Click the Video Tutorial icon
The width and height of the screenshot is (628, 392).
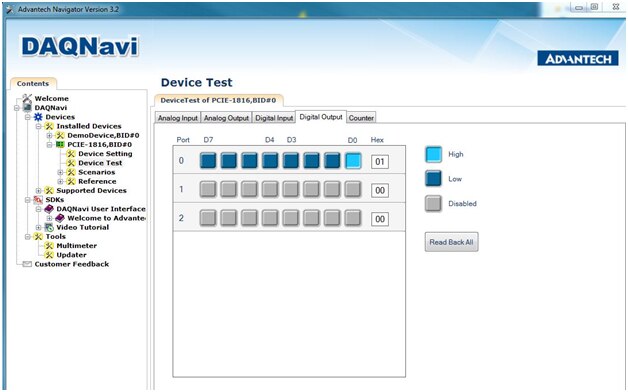coord(49,227)
